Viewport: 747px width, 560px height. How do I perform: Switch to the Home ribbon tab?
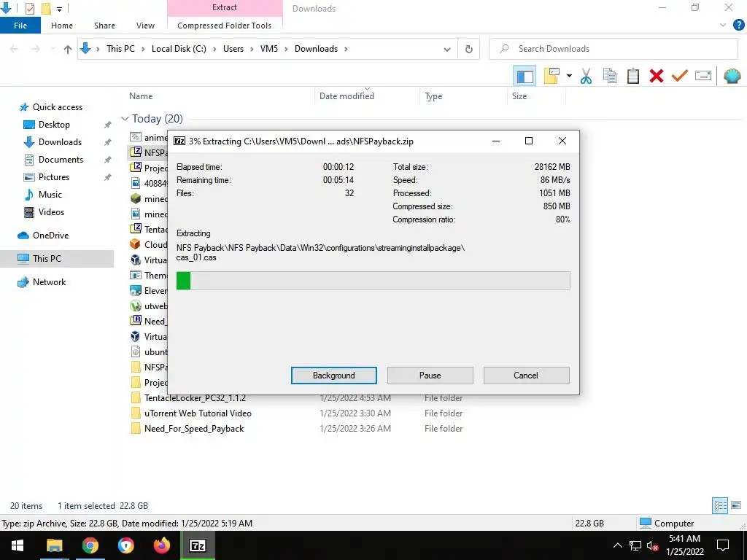(62, 26)
